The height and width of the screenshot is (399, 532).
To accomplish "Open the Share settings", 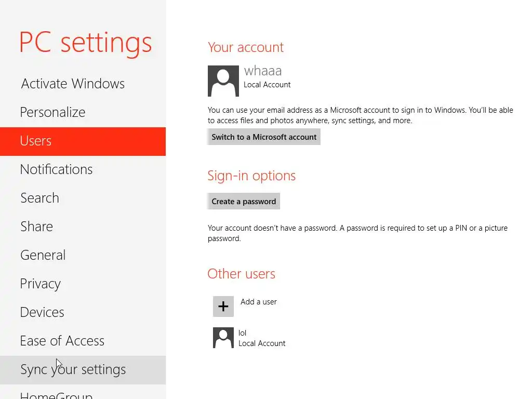I will point(36,227).
